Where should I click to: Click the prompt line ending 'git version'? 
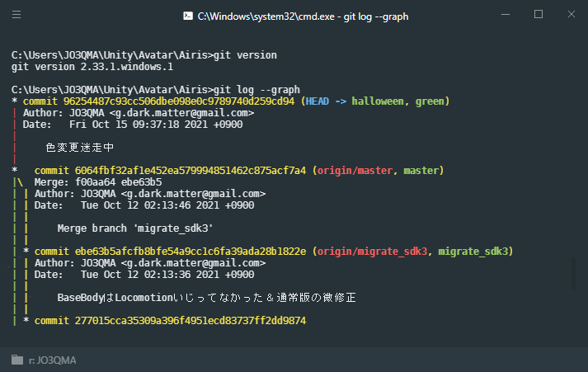click(x=144, y=55)
